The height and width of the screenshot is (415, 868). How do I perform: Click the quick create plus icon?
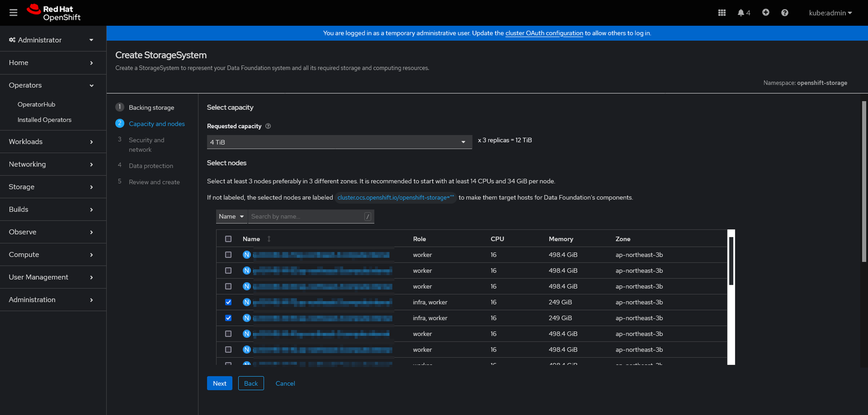click(x=766, y=12)
